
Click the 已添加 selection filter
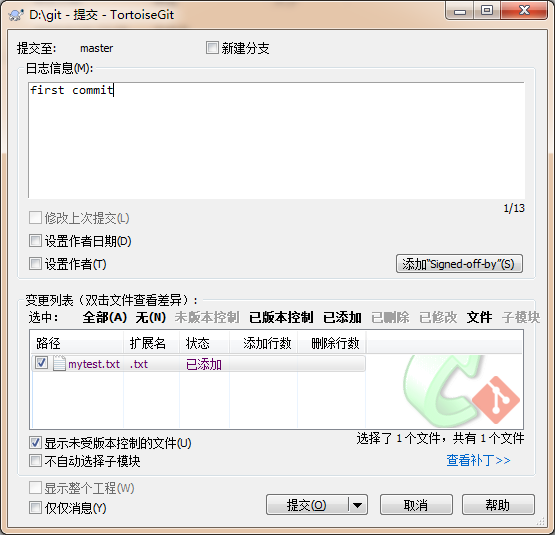coord(342,317)
